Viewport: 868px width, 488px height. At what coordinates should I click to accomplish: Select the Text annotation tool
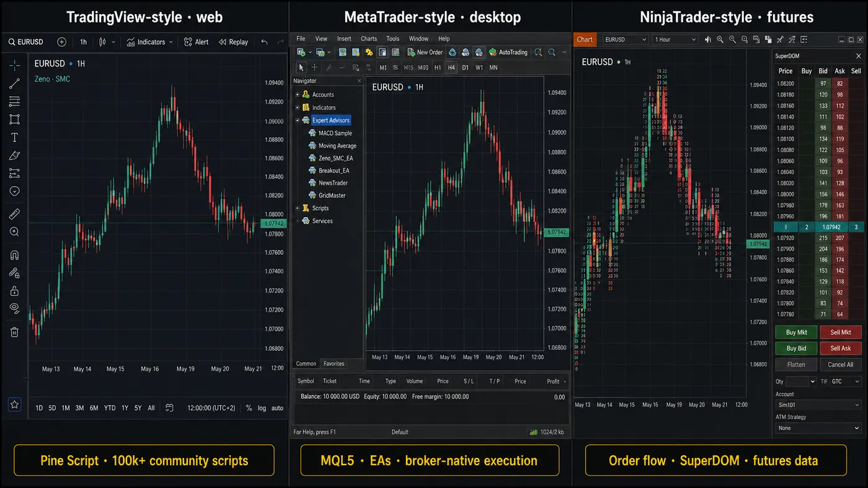(x=14, y=137)
